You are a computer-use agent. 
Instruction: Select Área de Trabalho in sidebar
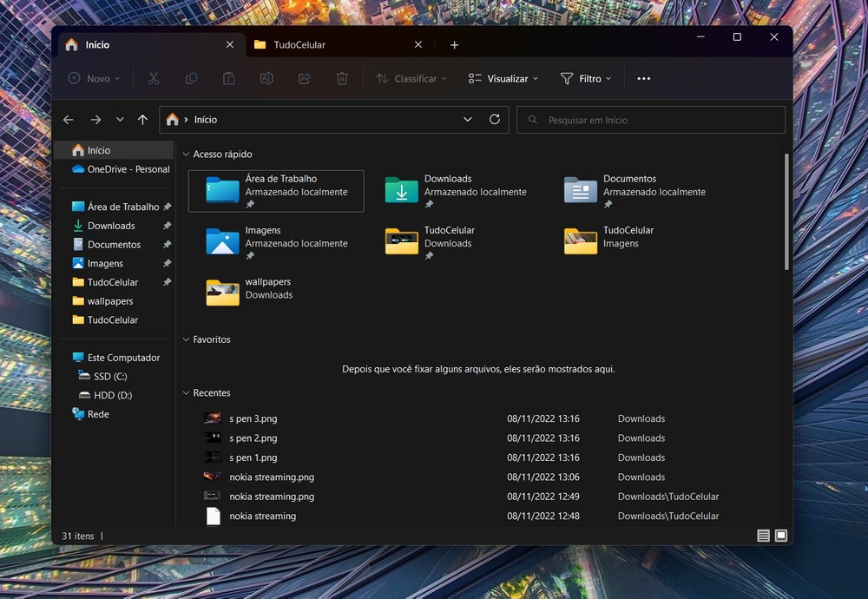coord(115,207)
